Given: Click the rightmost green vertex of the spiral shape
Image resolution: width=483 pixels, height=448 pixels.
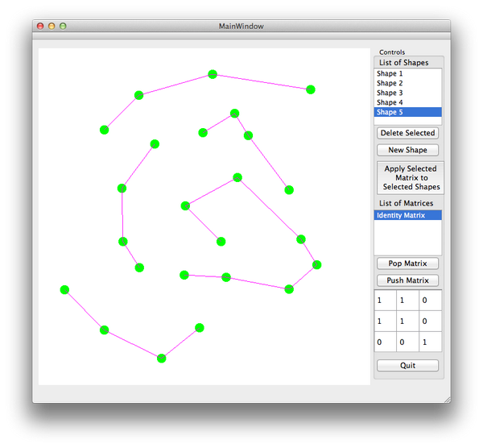Looking at the screenshot, I should (316, 265).
